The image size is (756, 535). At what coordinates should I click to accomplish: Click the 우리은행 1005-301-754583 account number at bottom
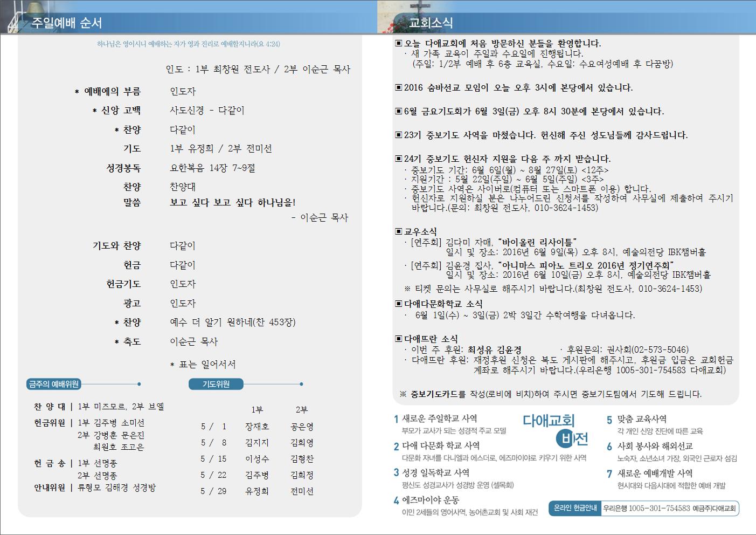pos(646,508)
